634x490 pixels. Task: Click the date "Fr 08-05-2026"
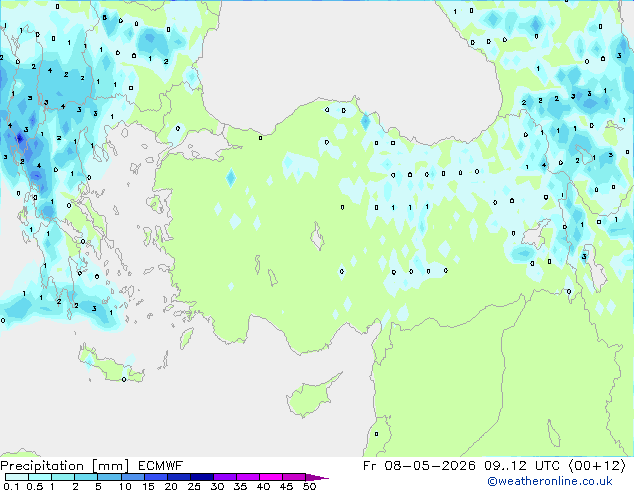pos(419,466)
